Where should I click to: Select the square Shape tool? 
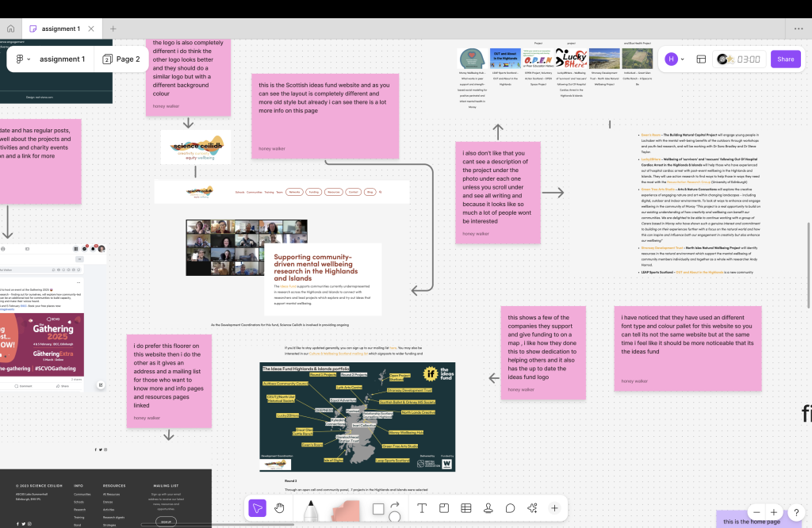(x=378, y=508)
